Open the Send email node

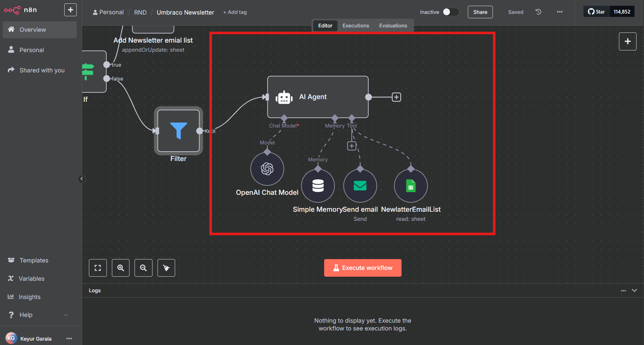[360, 185]
